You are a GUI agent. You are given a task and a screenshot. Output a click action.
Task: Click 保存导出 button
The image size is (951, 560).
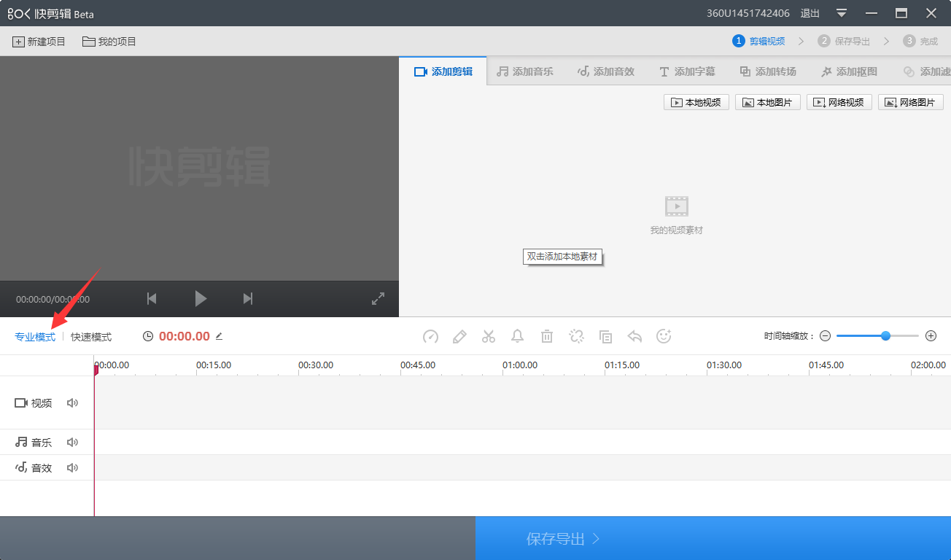pos(713,538)
